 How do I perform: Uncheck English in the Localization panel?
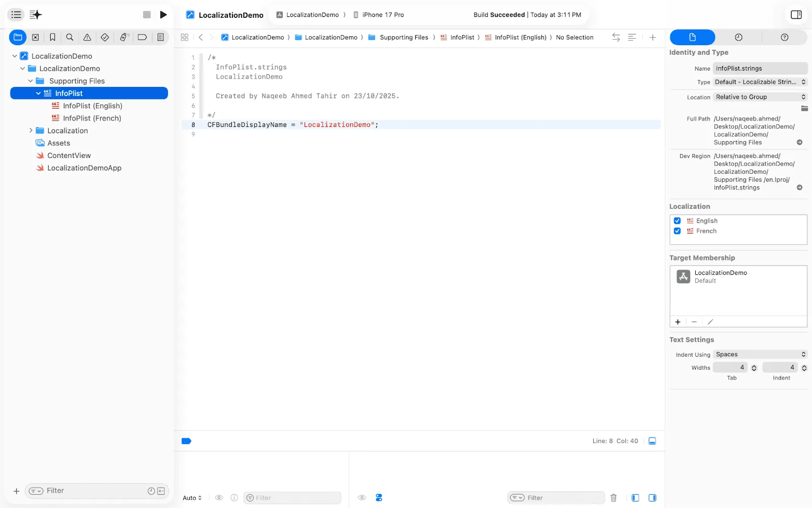[678, 220]
